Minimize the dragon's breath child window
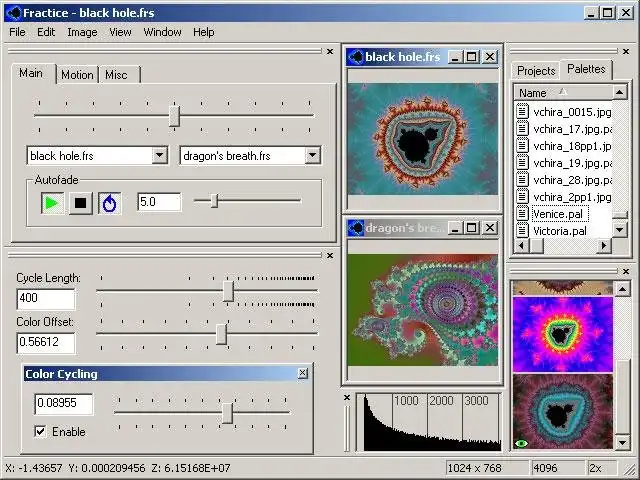This screenshot has width=640, height=480. [455, 228]
